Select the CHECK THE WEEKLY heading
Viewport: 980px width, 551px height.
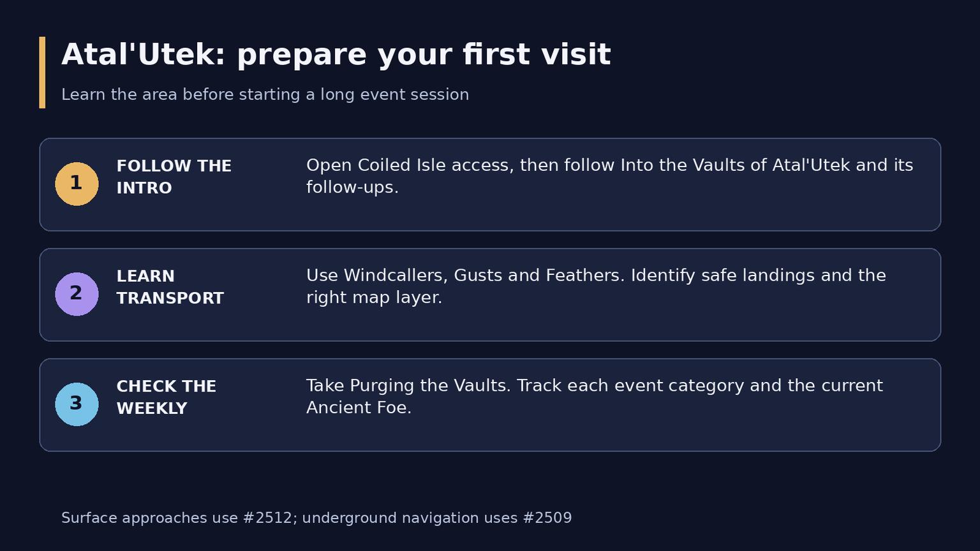[x=166, y=398]
